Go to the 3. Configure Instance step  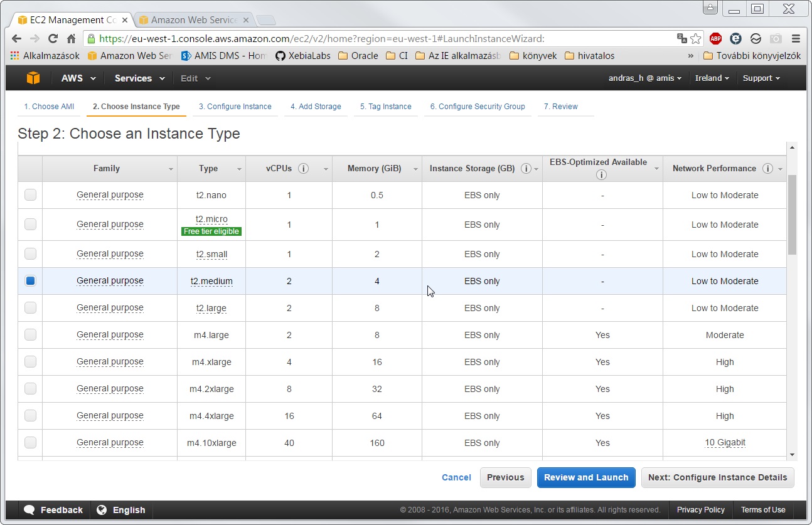point(235,107)
